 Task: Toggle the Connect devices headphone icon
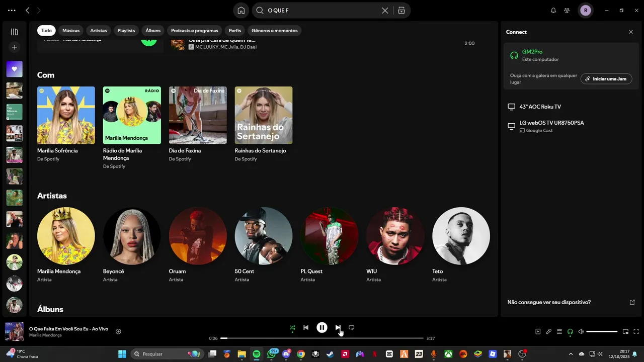pos(570,332)
